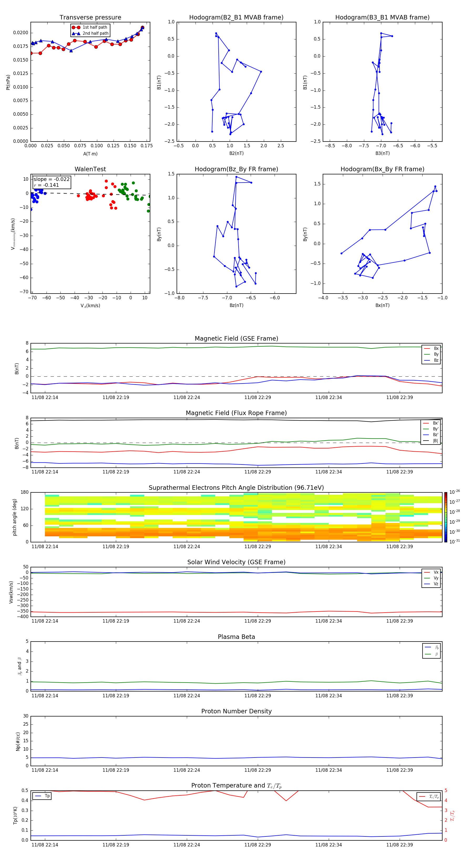473x868 pixels.
Task: Click the 'WalenTest' plot title
Action: (90, 169)
